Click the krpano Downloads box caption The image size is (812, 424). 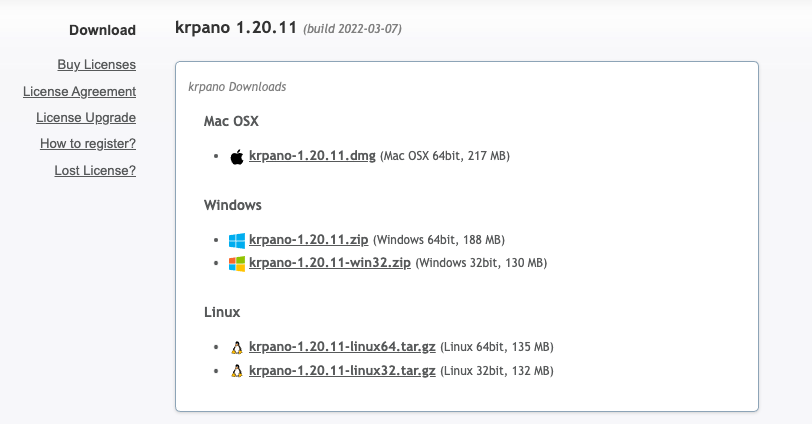[237, 86]
